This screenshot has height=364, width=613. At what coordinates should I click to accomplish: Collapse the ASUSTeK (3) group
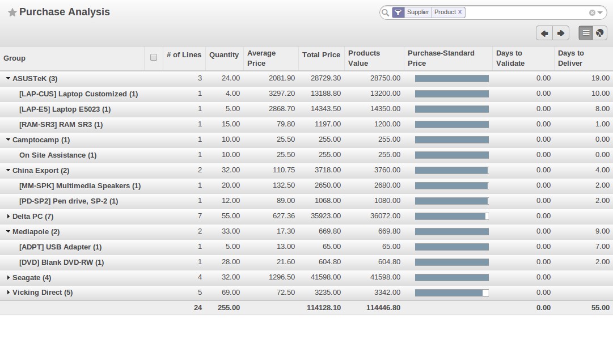pyautogui.click(x=8, y=78)
